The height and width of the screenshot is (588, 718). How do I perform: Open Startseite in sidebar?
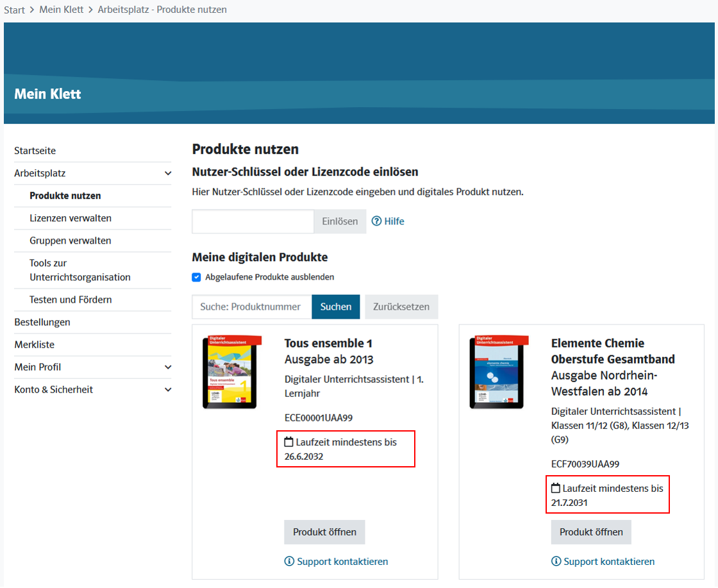(x=35, y=151)
